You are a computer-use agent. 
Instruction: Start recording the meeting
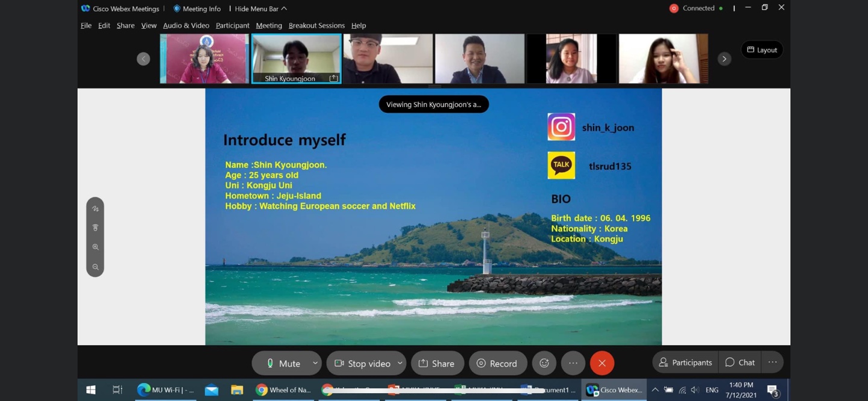[x=497, y=363]
